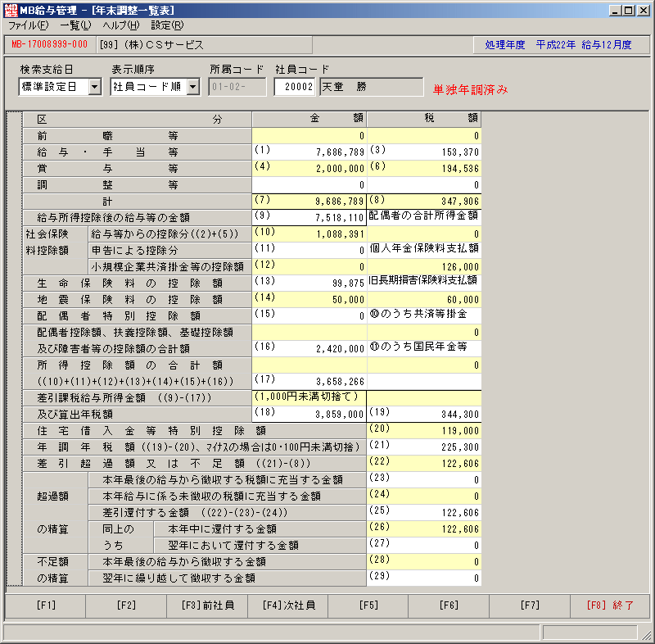Click the [F1] function button
The width and height of the screenshot is (655, 644).
click(x=46, y=605)
